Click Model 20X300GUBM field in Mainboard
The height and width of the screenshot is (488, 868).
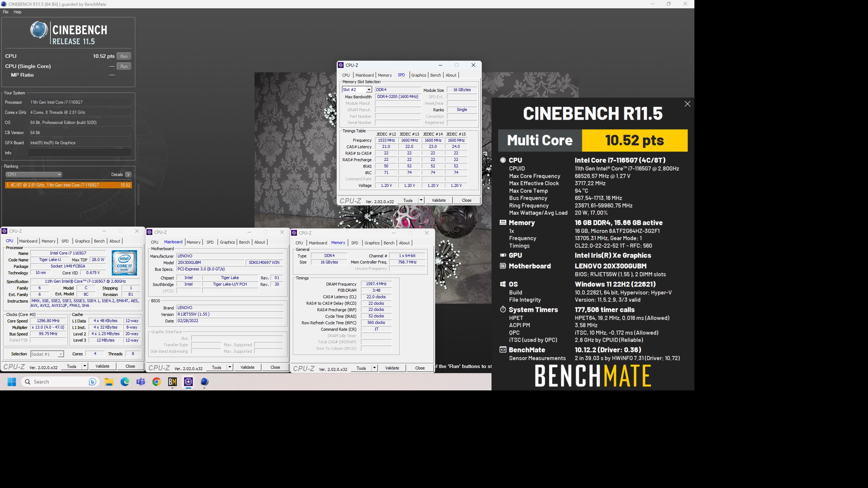click(x=210, y=262)
